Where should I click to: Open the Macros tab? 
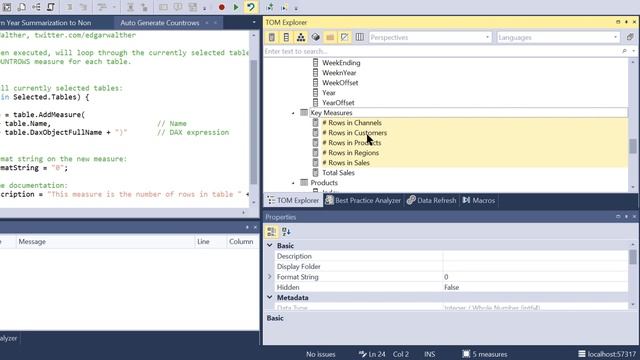479,200
